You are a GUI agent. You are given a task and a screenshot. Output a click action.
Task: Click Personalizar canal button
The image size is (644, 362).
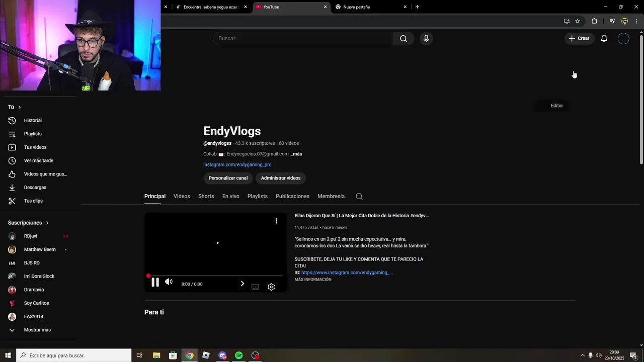pos(228,178)
